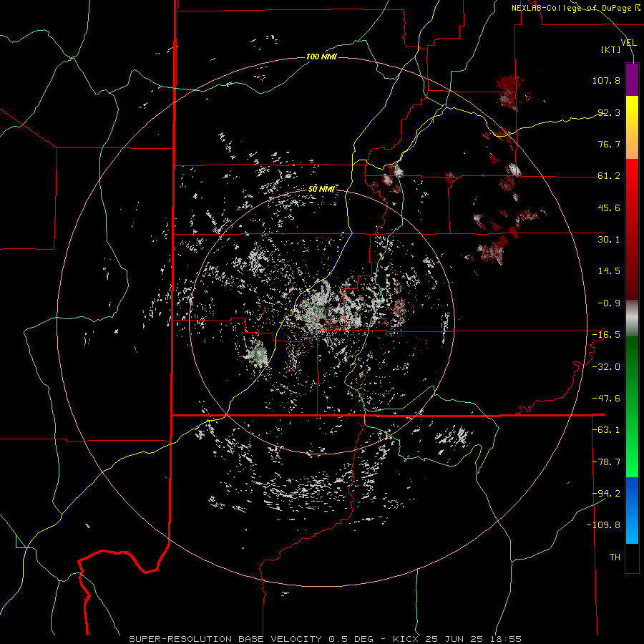Select the 76.7 legend value
The height and width of the screenshot is (644, 644).
coord(609,144)
